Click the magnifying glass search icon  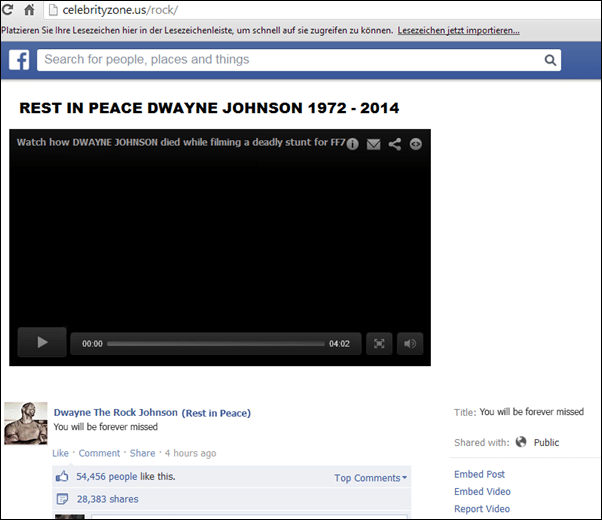550,60
